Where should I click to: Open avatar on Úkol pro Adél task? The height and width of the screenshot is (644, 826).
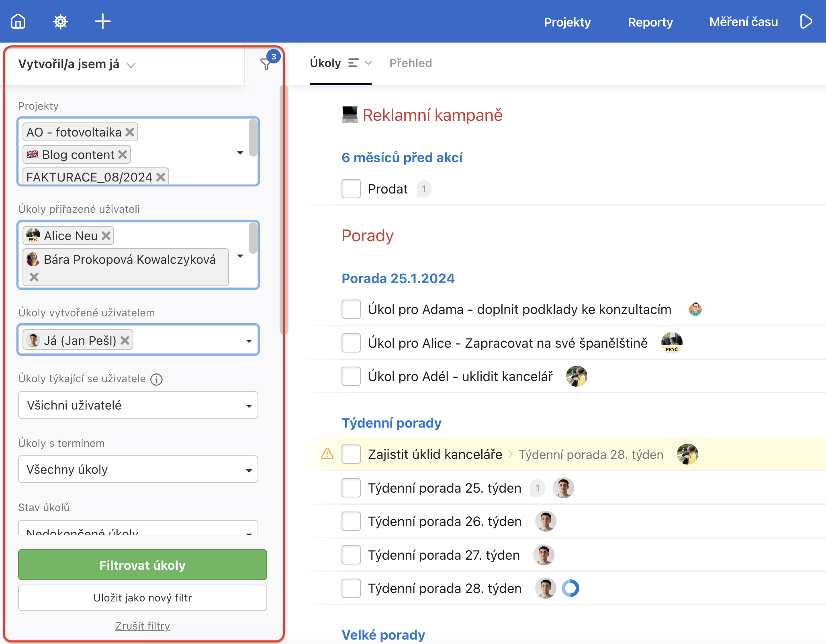(577, 376)
